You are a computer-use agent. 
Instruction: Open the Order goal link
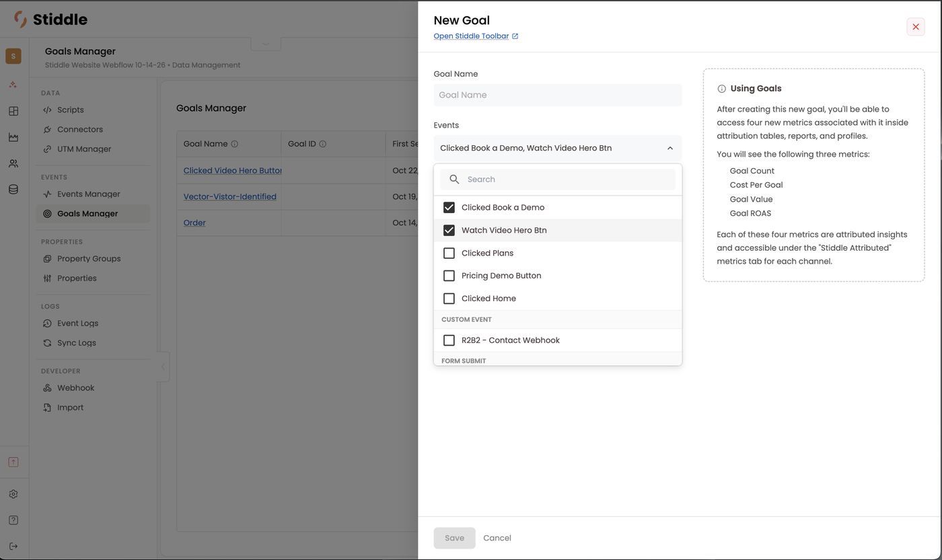pyautogui.click(x=194, y=223)
